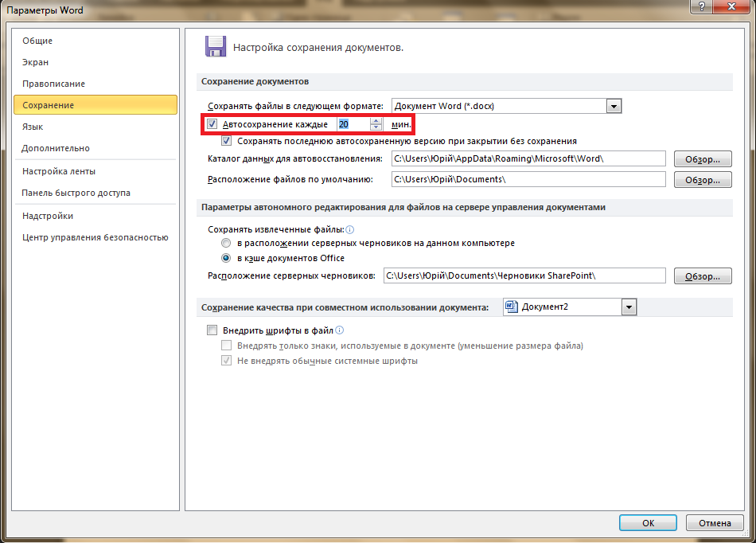This screenshot has height=543, width=756.
Task: Toggle 'Автосохранение каждые' checkbox
Action: pyautogui.click(x=212, y=124)
